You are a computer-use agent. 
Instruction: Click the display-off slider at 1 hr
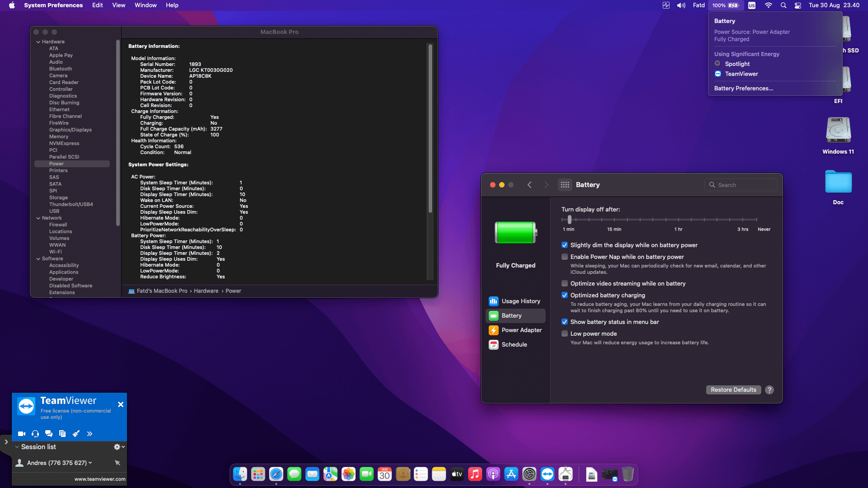(678, 220)
